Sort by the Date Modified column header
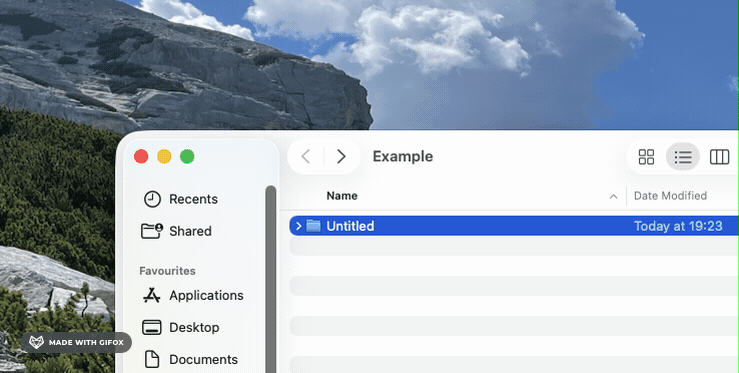The width and height of the screenshot is (739, 373). [670, 196]
